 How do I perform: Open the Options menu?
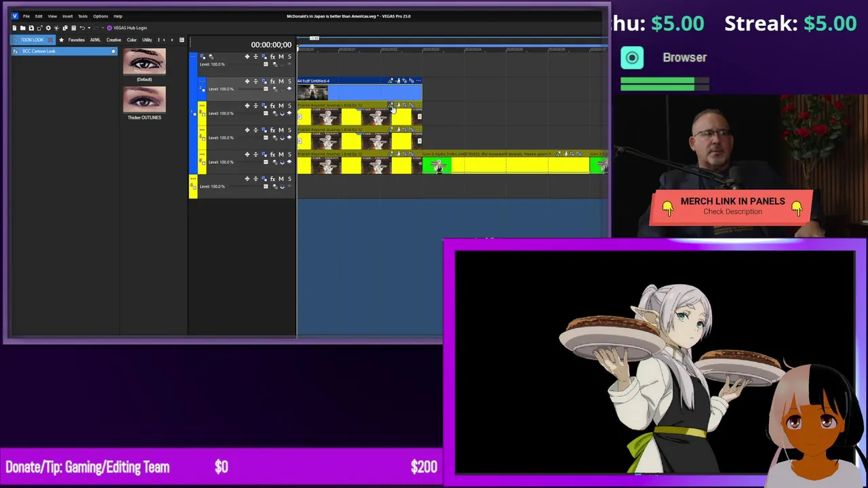(100, 16)
